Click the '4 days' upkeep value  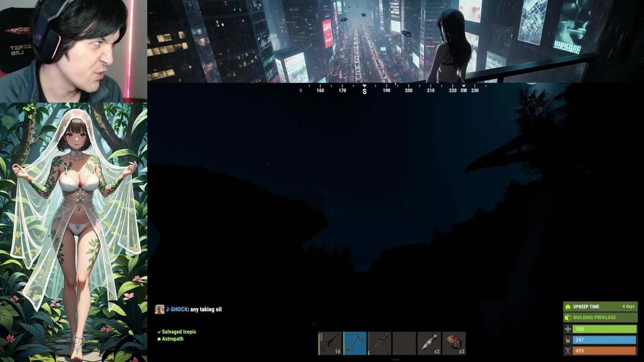(x=628, y=307)
